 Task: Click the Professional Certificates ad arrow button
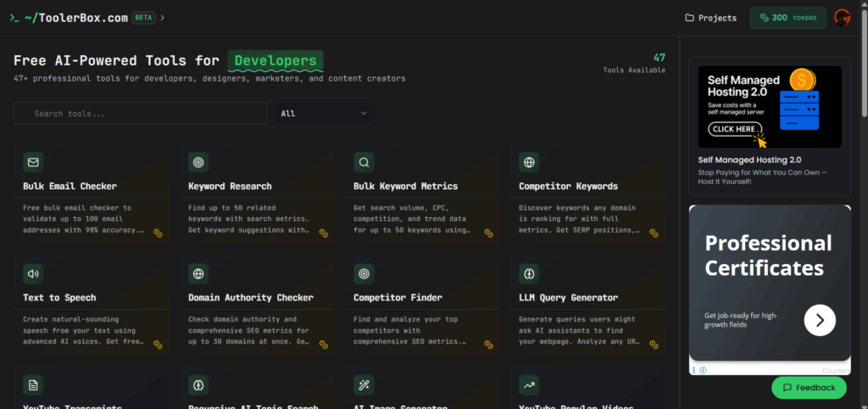820,320
